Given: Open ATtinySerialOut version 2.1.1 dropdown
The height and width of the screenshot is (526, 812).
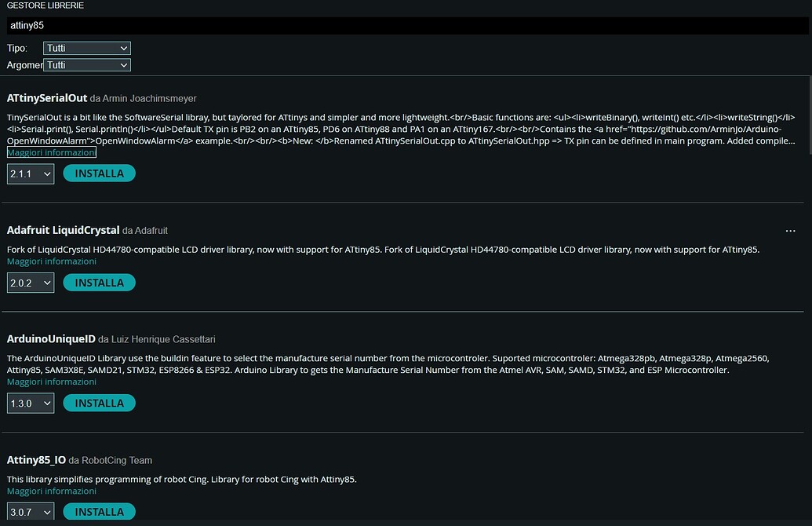Looking at the screenshot, I should click(x=31, y=174).
